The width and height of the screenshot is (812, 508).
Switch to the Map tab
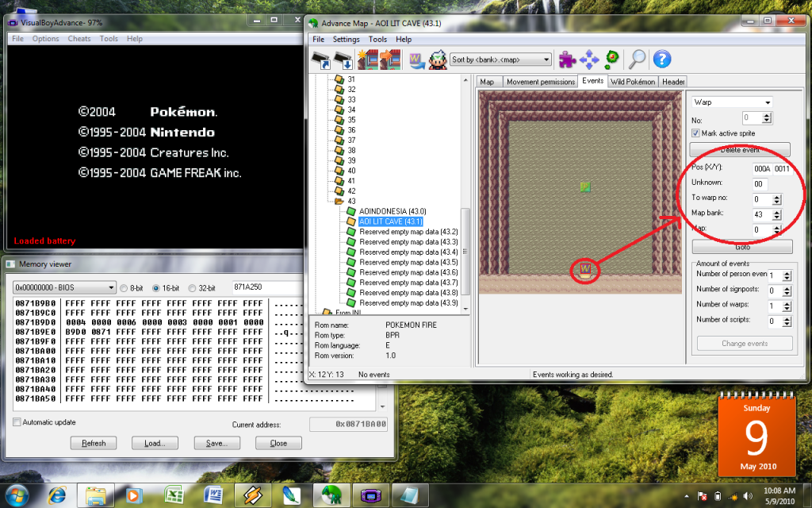tap(487, 82)
